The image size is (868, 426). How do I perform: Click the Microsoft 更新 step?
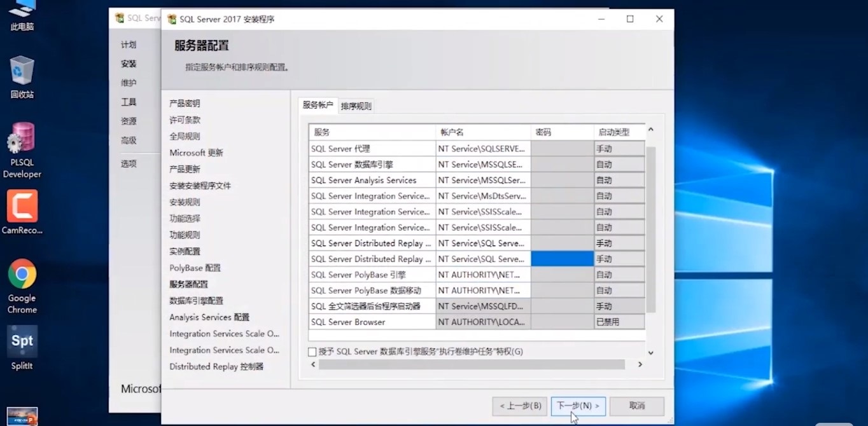[196, 153]
